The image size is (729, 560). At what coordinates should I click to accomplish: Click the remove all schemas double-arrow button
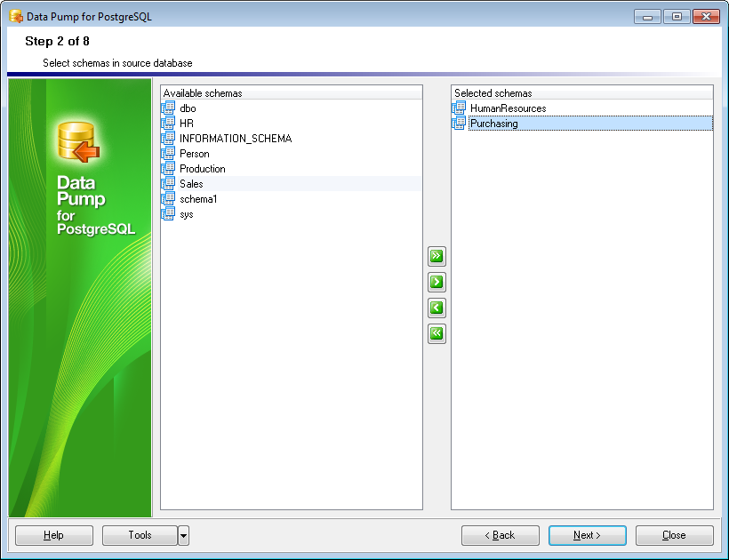[437, 334]
